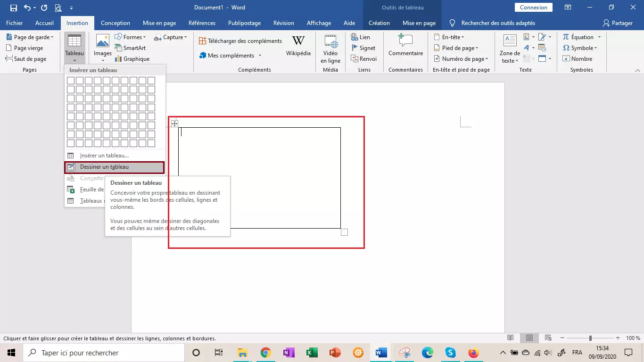Open Skype from the taskbar
The width and height of the screenshot is (644, 362).
[450, 353]
